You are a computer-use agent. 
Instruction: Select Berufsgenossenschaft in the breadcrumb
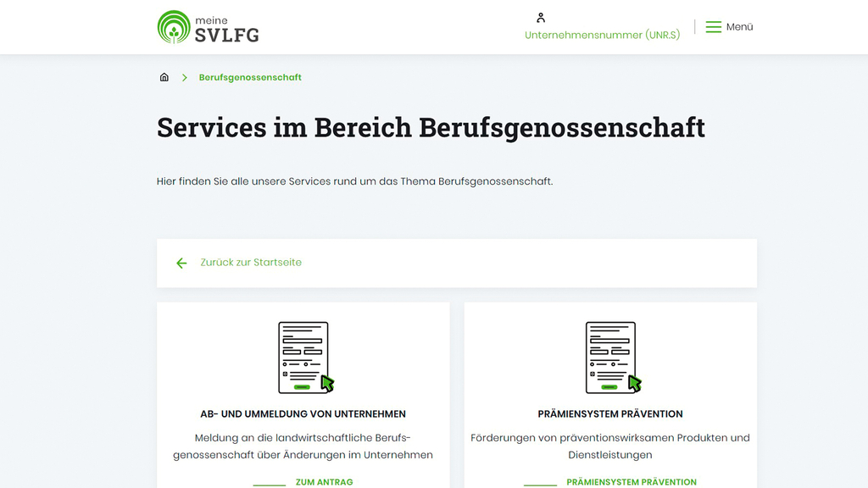(250, 76)
